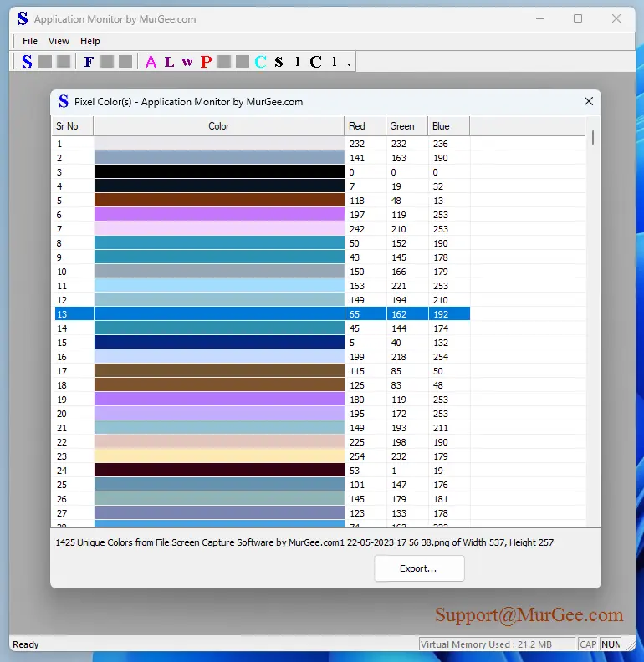
Task: Click Sr No cell '27'
Action: (62, 513)
